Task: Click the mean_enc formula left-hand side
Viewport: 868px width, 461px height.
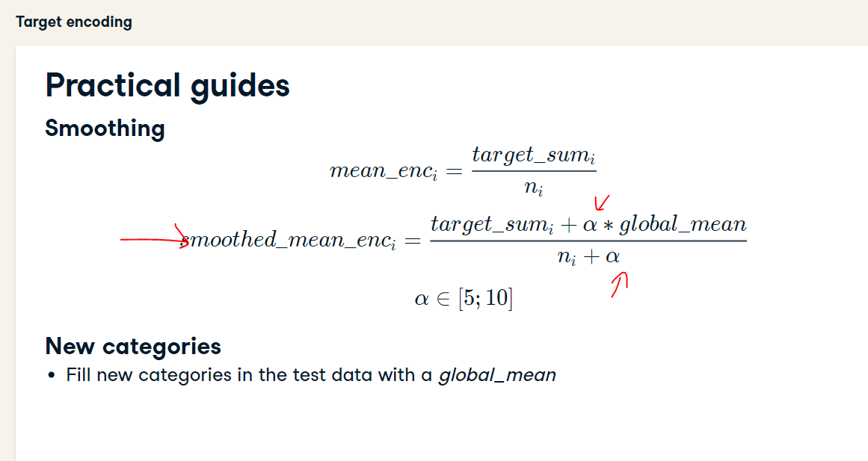Action: pyautogui.click(x=383, y=171)
